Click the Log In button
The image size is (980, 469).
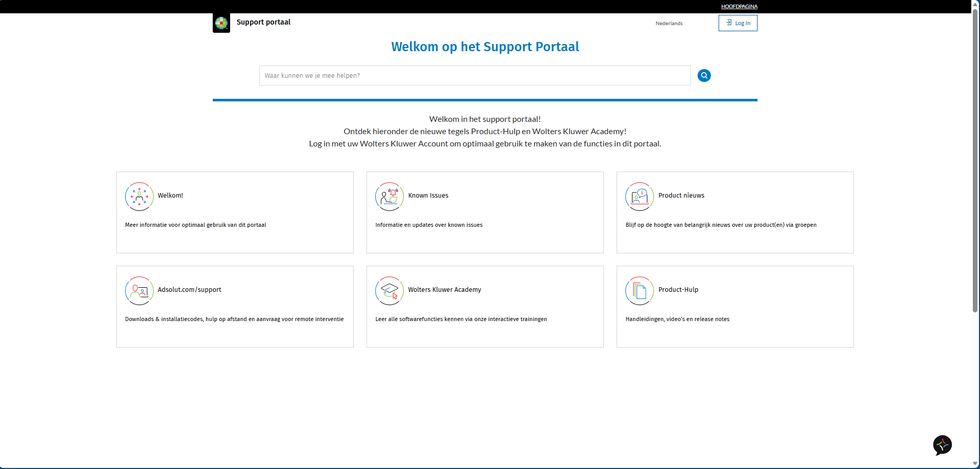738,23
